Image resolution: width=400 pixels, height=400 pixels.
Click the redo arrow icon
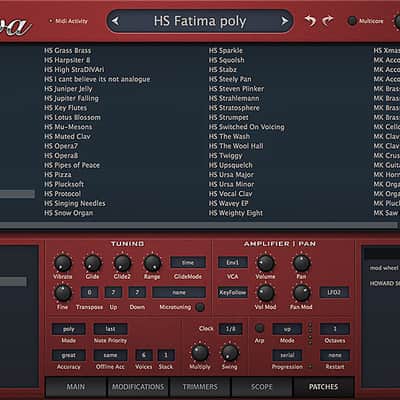[x=328, y=21]
